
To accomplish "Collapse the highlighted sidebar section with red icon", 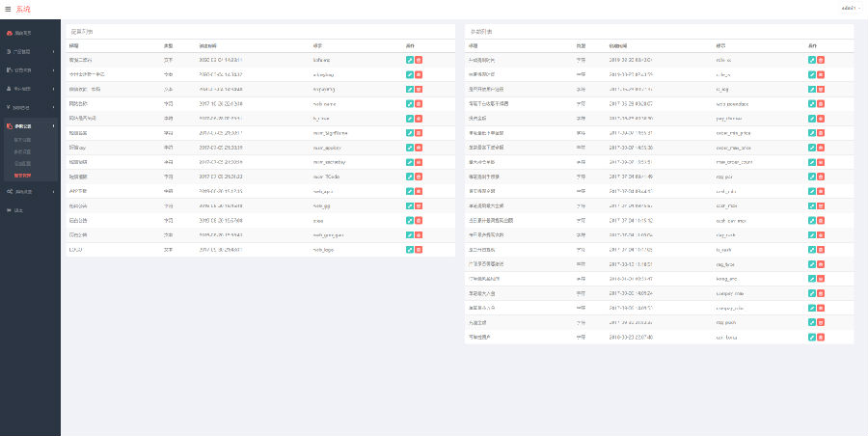I will [30, 126].
